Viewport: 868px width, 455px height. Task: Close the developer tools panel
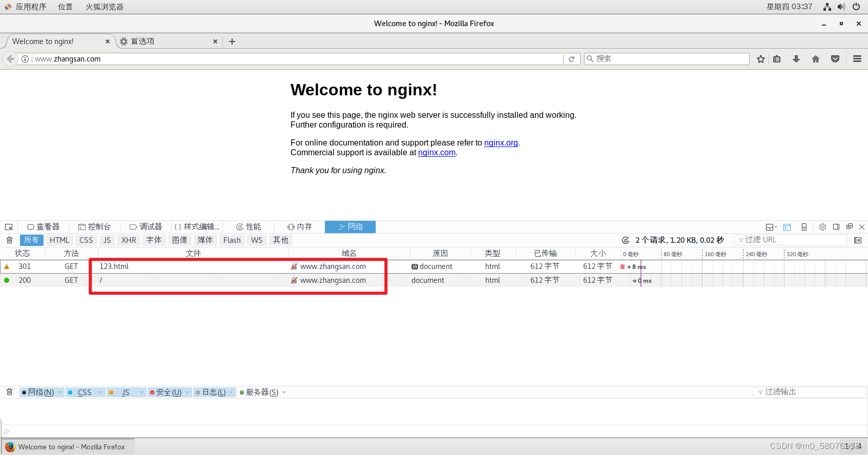pyautogui.click(x=862, y=227)
